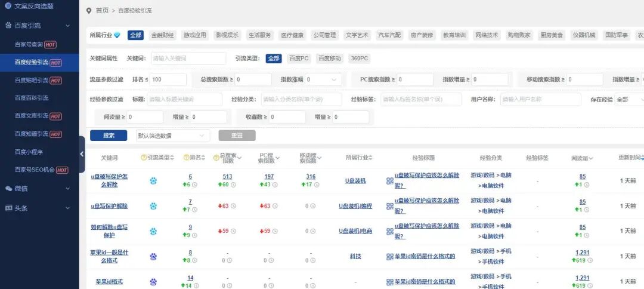Click the QR icon in the 苹果id一般是什么格式 row
The height and width of the screenshot is (289, 644).
390,257
